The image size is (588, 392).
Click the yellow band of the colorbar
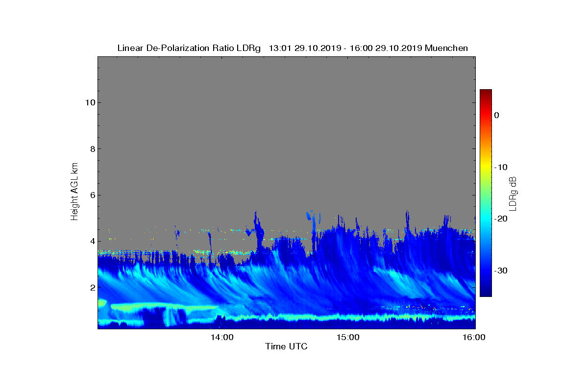486,167
